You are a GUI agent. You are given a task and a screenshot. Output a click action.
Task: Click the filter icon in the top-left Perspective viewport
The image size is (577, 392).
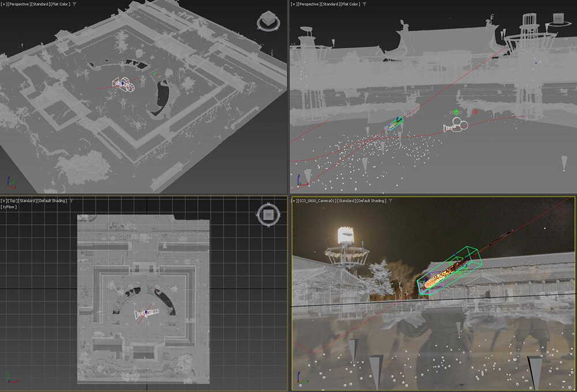point(74,4)
